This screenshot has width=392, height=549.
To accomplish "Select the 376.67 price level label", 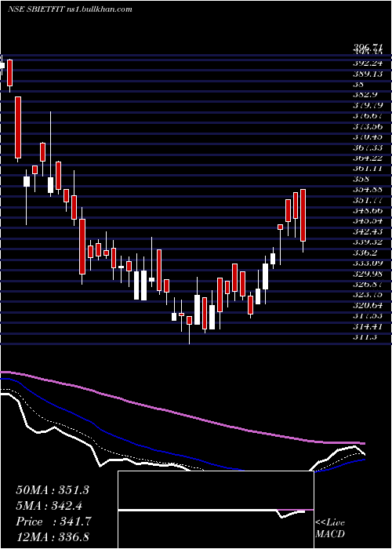I will [x=367, y=115].
